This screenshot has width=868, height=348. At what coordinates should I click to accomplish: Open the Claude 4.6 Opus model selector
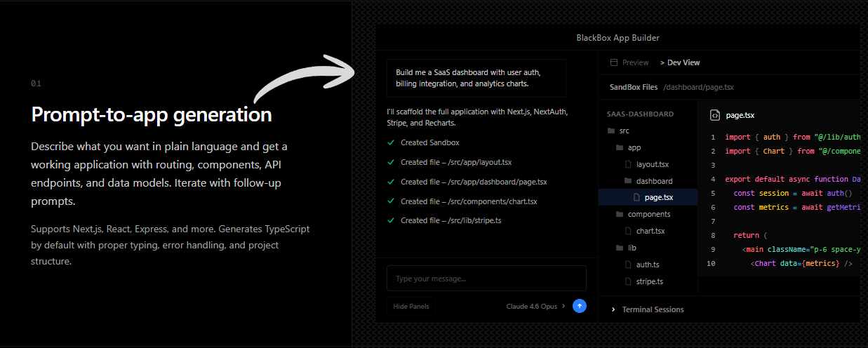(535, 306)
